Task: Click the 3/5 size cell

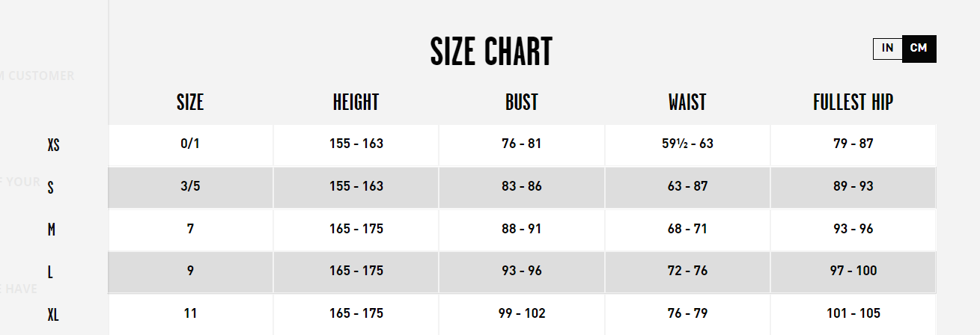Action: coord(190,186)
